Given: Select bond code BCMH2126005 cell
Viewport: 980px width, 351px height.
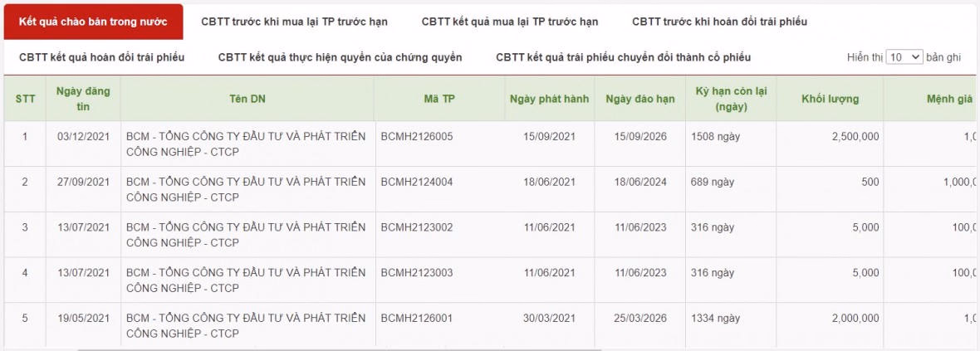Looking at the screenshot, I should 417,136.
